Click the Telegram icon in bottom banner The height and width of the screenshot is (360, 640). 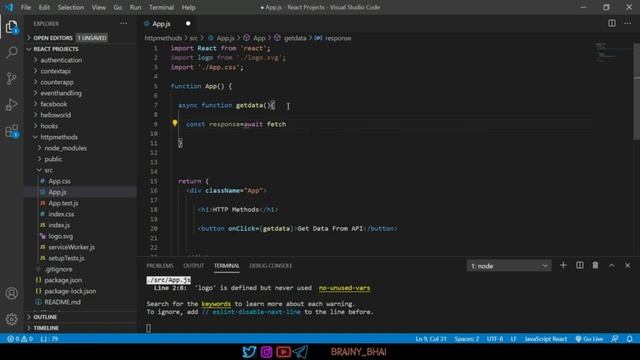[x=300, y=352]
